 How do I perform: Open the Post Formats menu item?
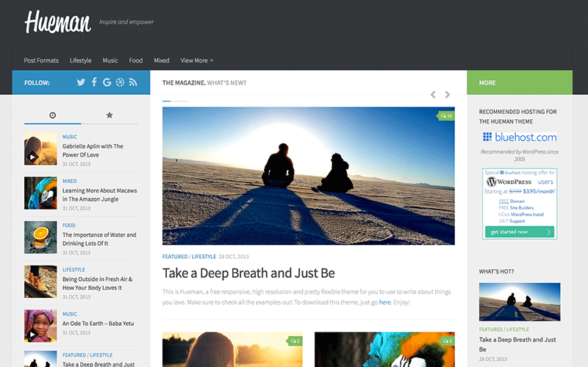pyautogui.click(x=41, y=60)
